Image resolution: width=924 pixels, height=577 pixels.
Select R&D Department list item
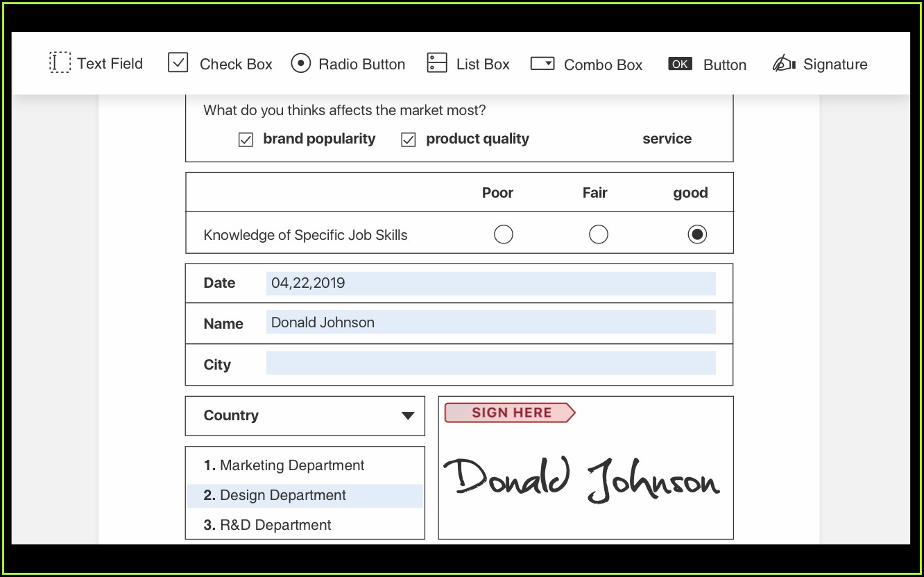coord(275,525)
